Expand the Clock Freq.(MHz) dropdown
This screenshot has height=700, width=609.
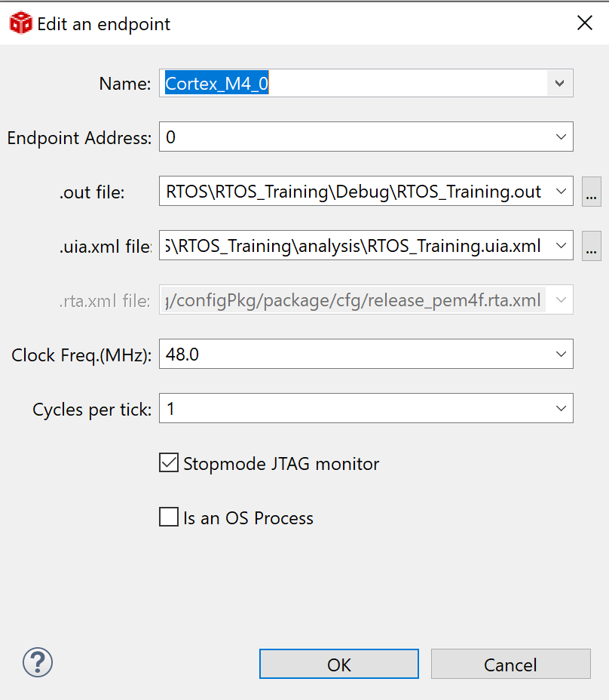coord(561,355)
